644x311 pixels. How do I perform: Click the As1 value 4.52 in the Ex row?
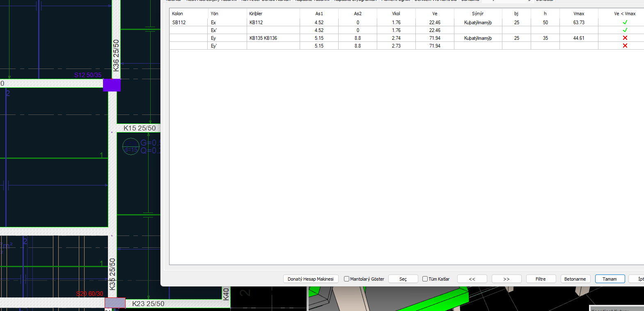point(319,23)
